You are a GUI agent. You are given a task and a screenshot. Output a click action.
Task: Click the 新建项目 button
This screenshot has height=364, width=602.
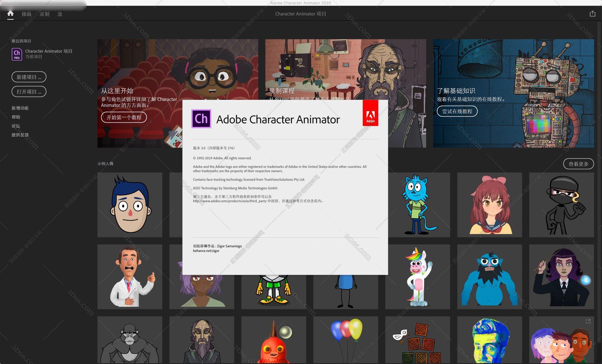(x=29, y=77)
